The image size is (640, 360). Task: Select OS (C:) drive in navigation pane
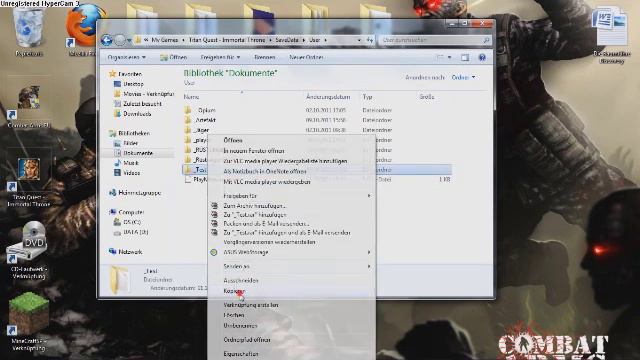[132, 222]
